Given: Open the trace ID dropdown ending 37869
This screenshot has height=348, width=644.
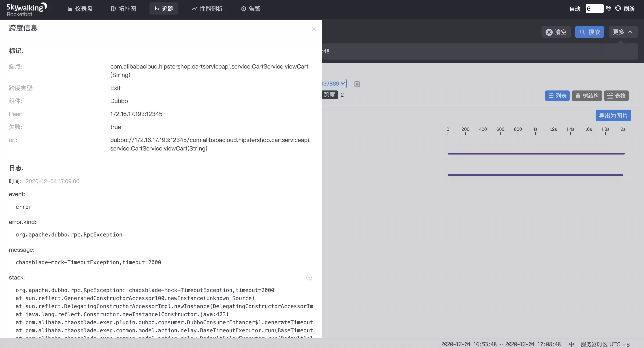Looking at the screenshot, I should tap(334, 84).
